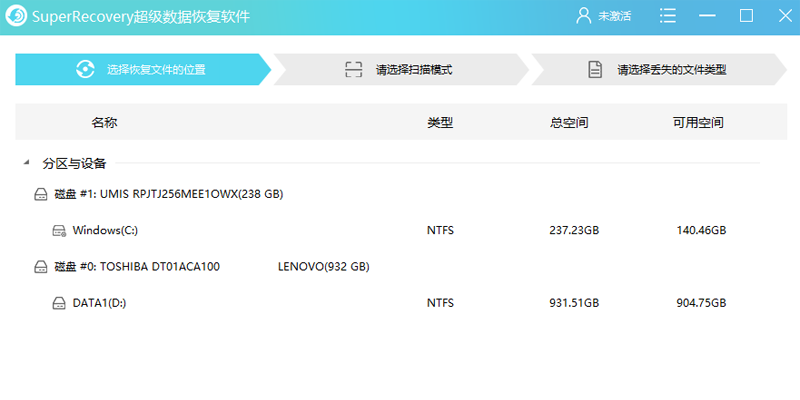The height and width of the screenshot is (400, 800).
Task: Click the DATA1(D:) drive icon
Action: point(59,304)
